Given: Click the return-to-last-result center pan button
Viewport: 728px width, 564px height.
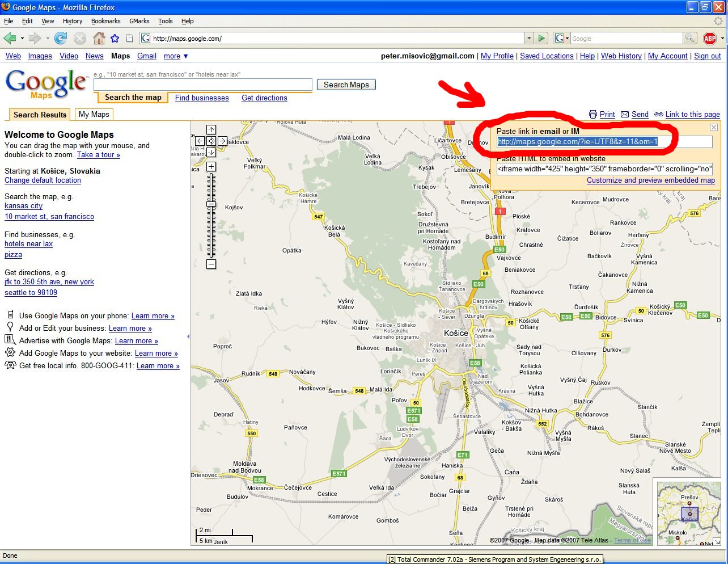Looking at the screenshot, I should point(211,141).
